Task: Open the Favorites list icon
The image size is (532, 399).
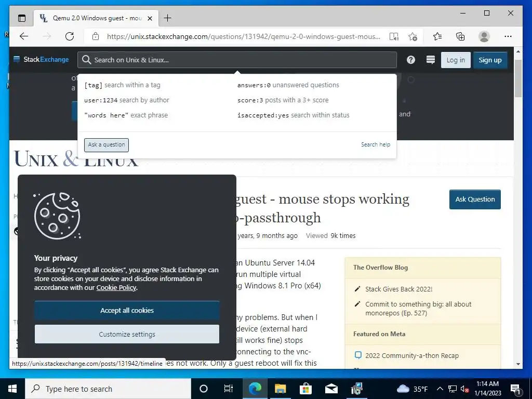Action: point(437,36)
